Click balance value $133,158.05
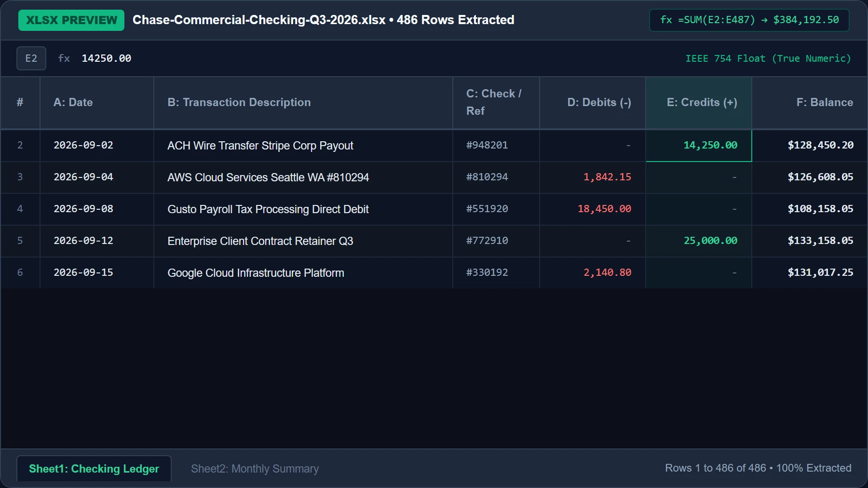Viewport: 868px width, 488px height. (x=820, y=241)
